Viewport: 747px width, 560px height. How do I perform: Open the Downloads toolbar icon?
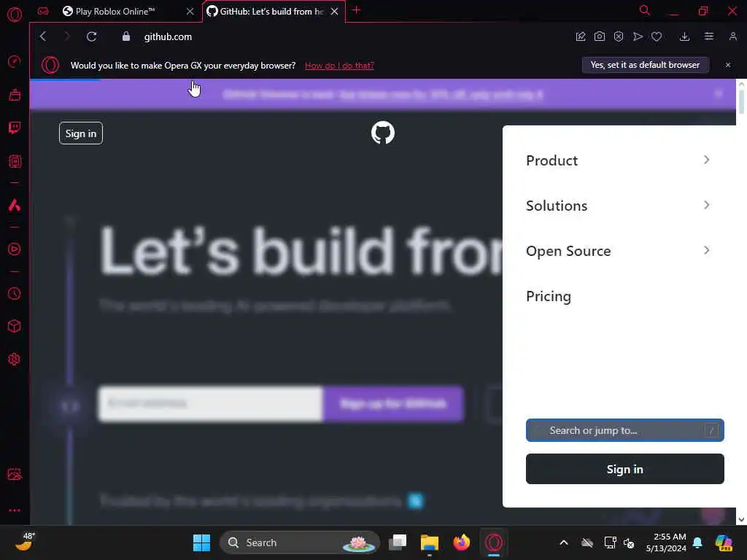coord(684,36)
